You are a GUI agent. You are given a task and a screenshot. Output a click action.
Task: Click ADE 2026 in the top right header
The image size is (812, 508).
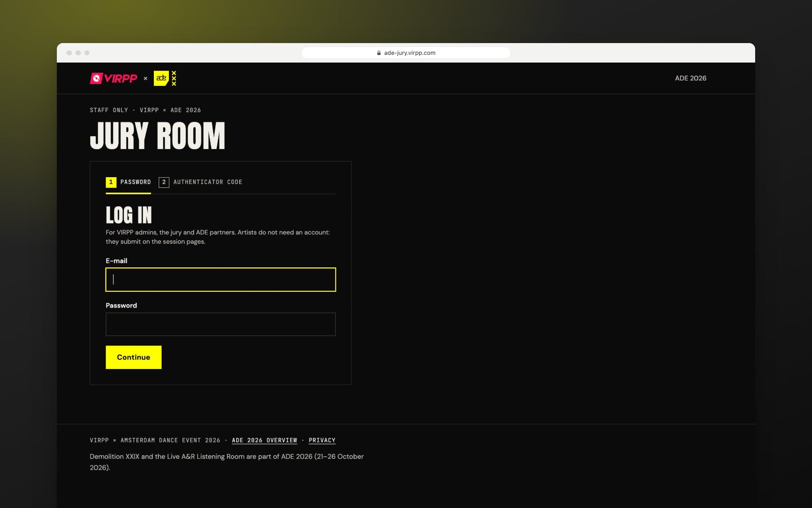pos(691,78)
